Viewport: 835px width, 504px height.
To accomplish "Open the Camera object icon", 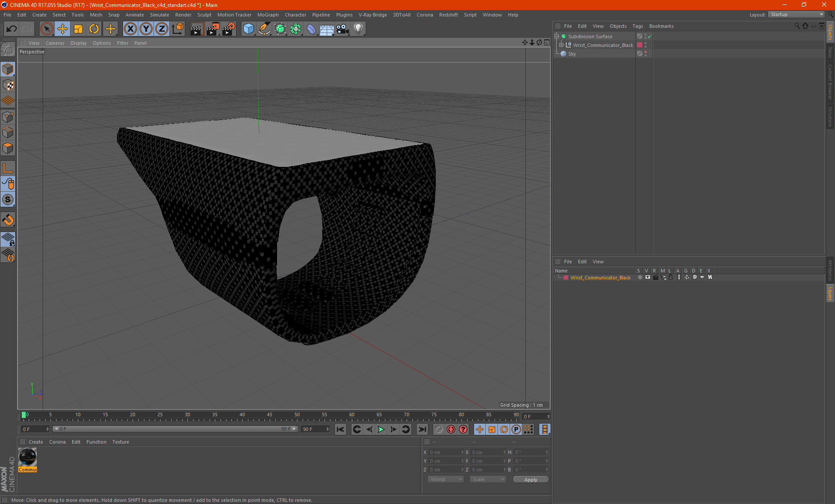I will pyautogui.click(x=342, y=29).
